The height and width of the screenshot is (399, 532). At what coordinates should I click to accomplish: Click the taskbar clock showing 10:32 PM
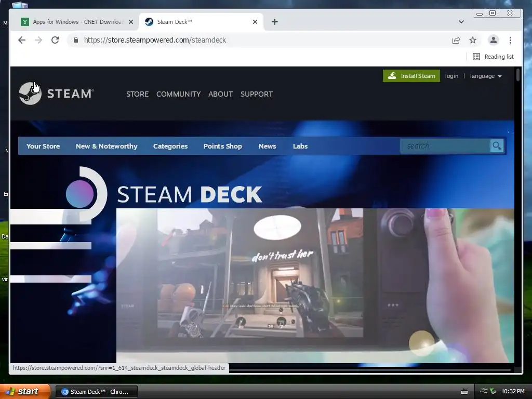coord(513,391)
